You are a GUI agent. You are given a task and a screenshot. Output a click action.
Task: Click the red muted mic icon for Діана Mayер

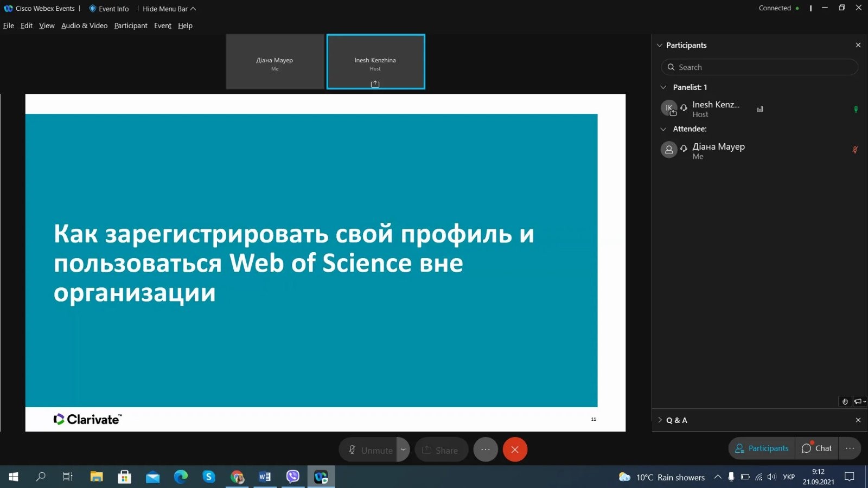pyautogui.click(x=856, y=150)
